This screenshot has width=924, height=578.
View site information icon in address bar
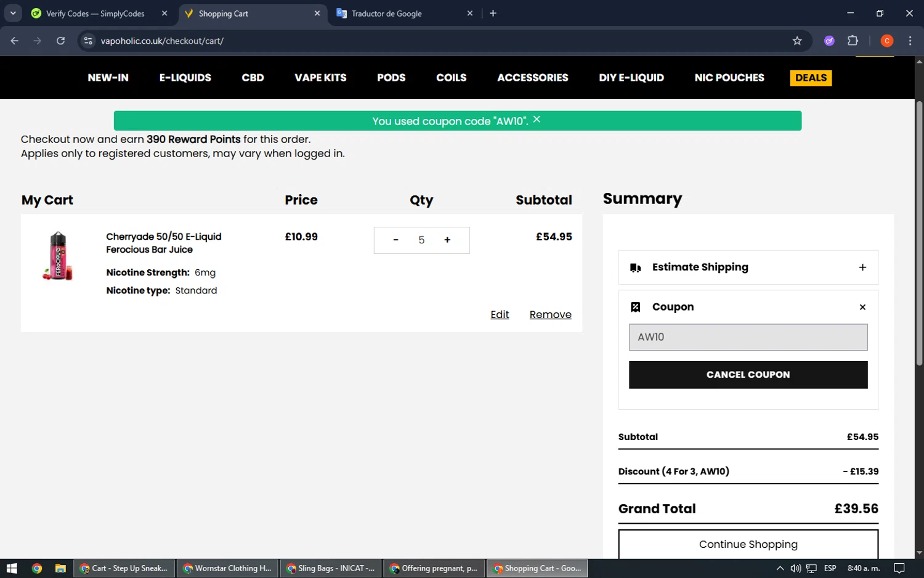pos(88,41)
